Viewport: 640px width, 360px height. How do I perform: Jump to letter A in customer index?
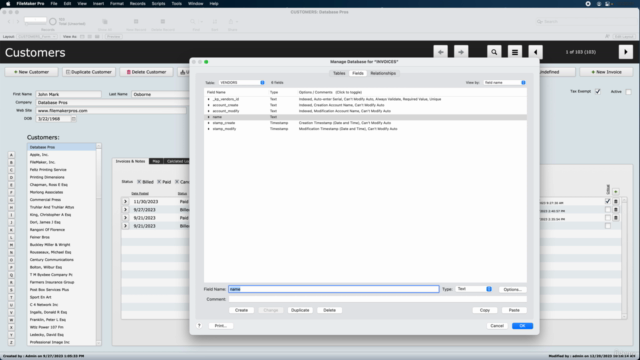pyautogui.click(x=11, y=155)
